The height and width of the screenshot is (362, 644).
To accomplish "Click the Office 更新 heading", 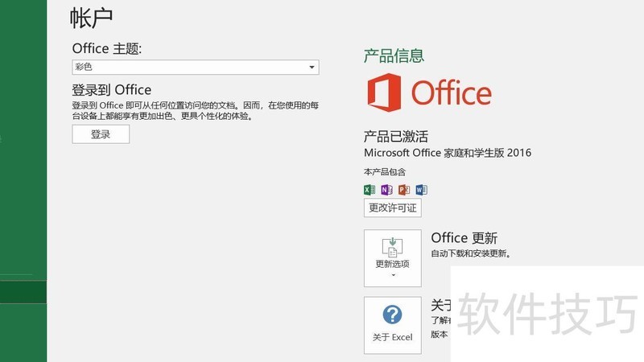I will click(x=464, y=238).
